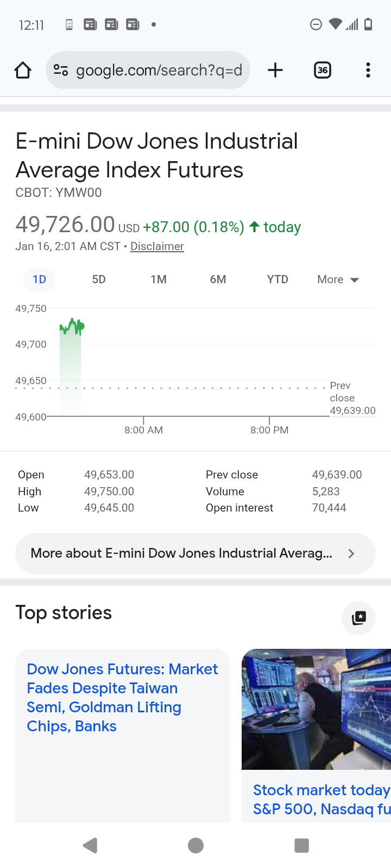Open the trader photo story thumbnail

point(316,709)
